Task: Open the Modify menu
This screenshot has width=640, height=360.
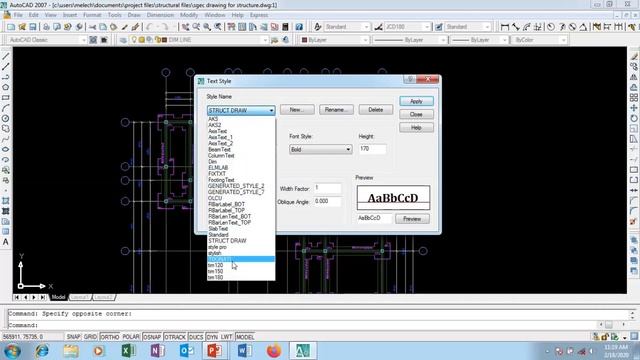Action: coord(189,15)
